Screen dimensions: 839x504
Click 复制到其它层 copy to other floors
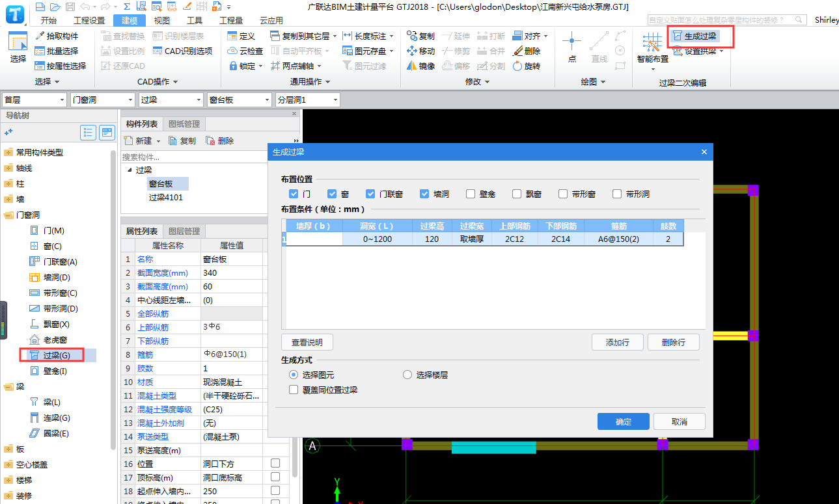pos(304,36)
